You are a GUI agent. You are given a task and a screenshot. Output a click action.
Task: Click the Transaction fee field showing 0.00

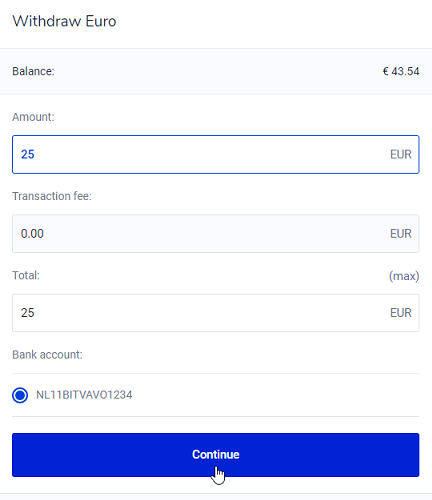click(x=216, y=234)
